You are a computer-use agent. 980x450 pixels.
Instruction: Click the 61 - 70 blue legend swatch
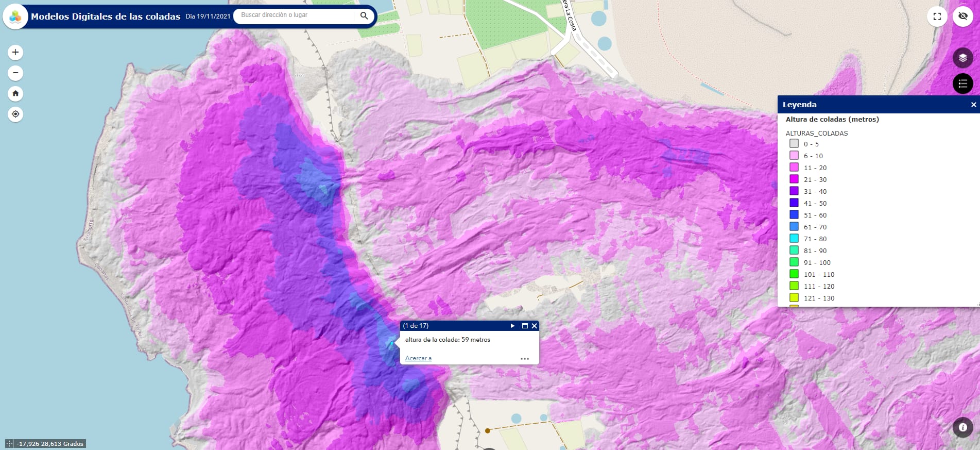point(794,227)
